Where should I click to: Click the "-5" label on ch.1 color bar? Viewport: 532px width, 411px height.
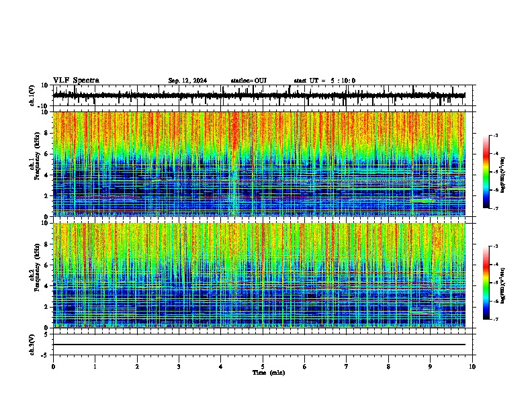(496, 172)
